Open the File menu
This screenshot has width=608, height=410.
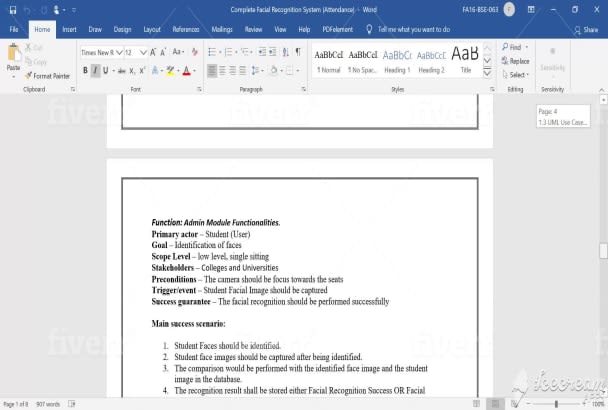click(14, 29)
